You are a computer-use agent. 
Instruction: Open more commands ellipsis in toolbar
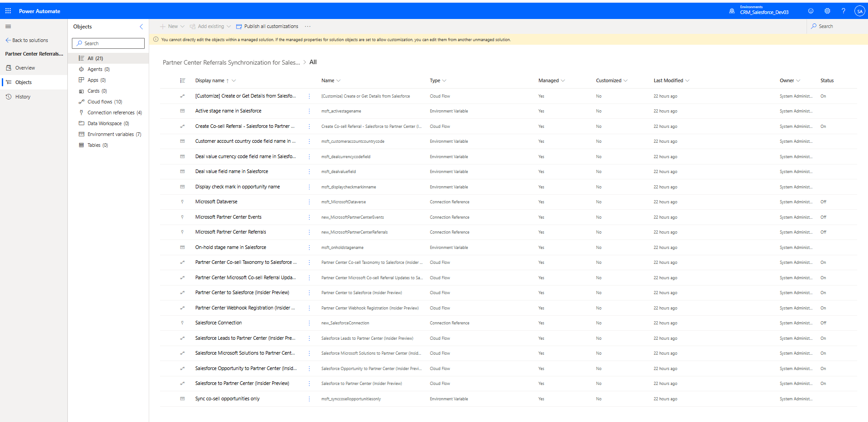[x=307, y=26]
